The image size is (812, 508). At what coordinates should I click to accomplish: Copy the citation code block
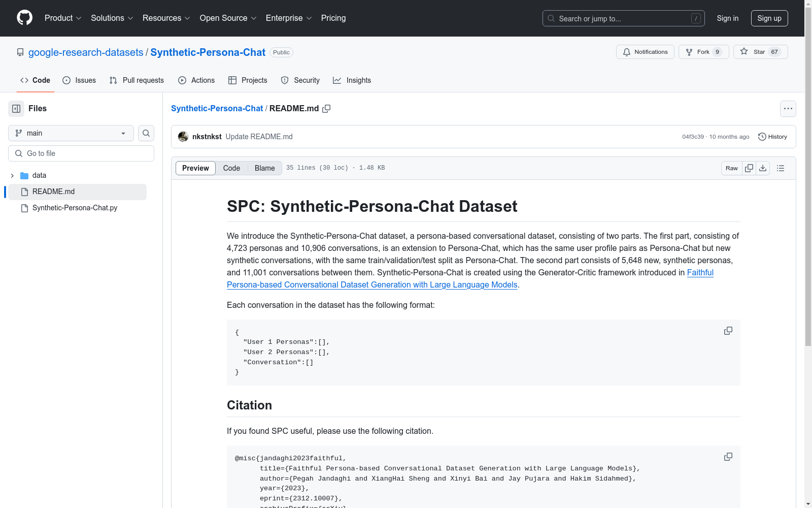(728, 457)
